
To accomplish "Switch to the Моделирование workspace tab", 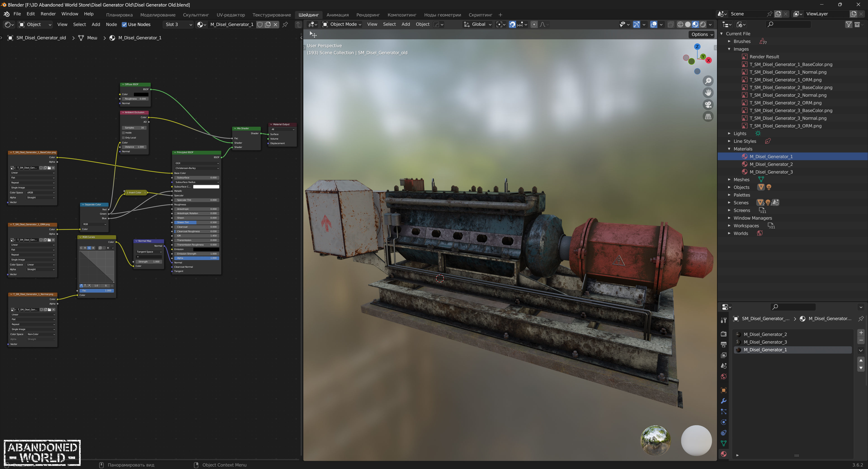I will tap(158, 15).
